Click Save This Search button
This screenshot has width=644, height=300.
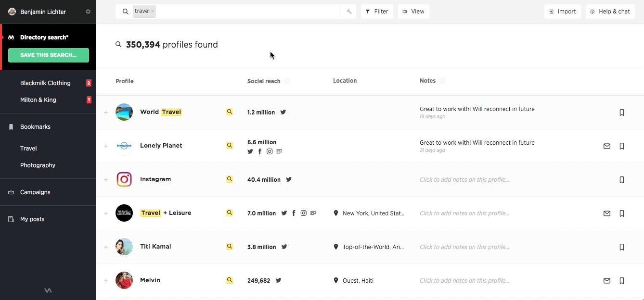49,55
